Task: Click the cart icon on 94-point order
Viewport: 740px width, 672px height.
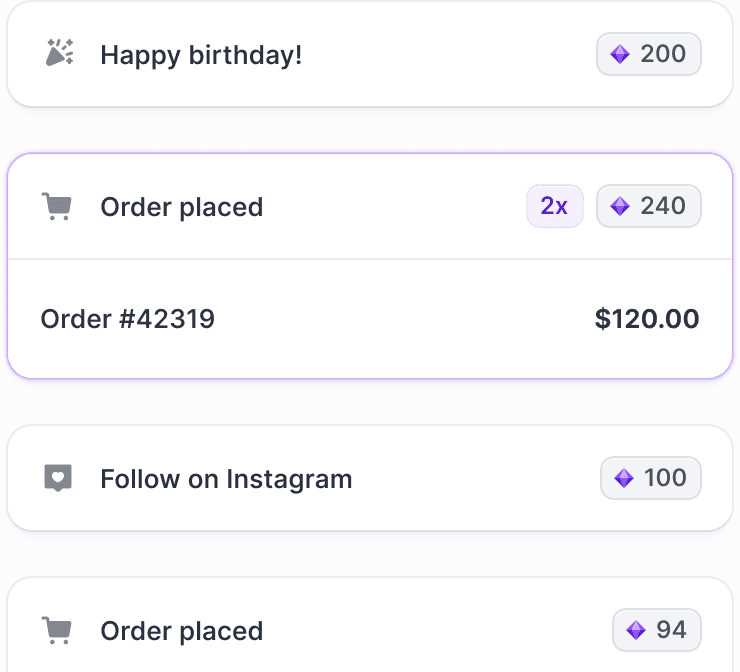Action: point(57,630)
